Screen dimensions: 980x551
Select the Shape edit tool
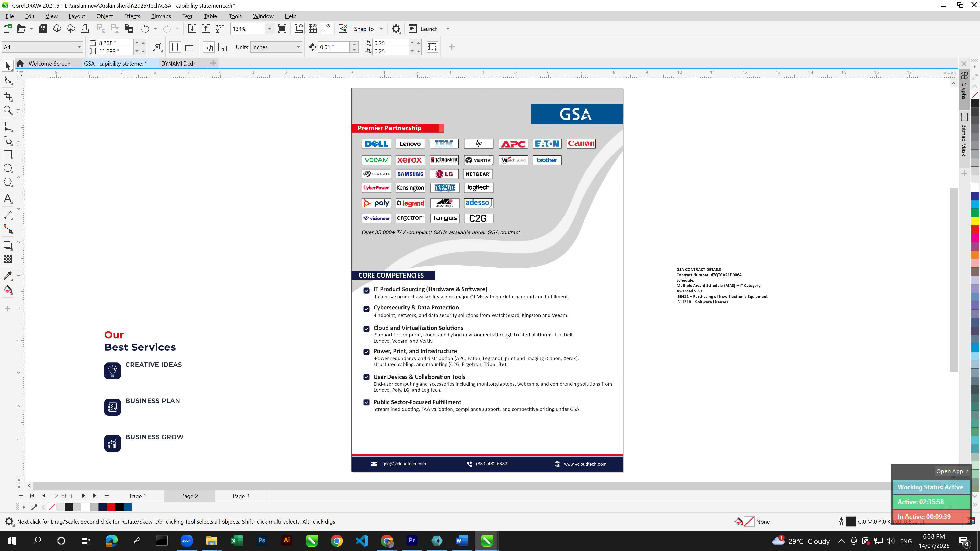(8, 80)
